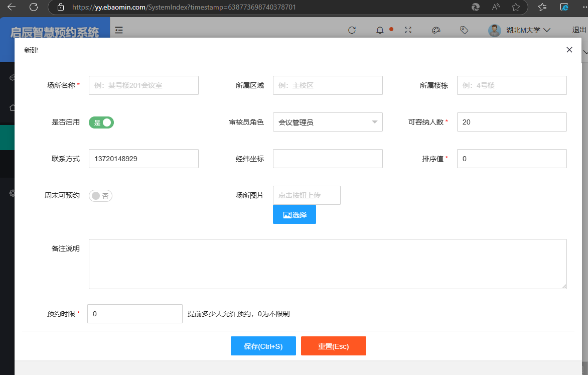The image size is (588, 375).
Task: Open the 审核员角色 dropdown
Action: [328, 122]
